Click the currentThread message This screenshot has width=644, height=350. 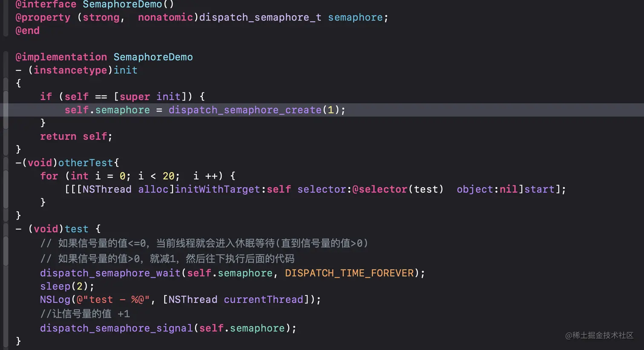pos(263,300)
